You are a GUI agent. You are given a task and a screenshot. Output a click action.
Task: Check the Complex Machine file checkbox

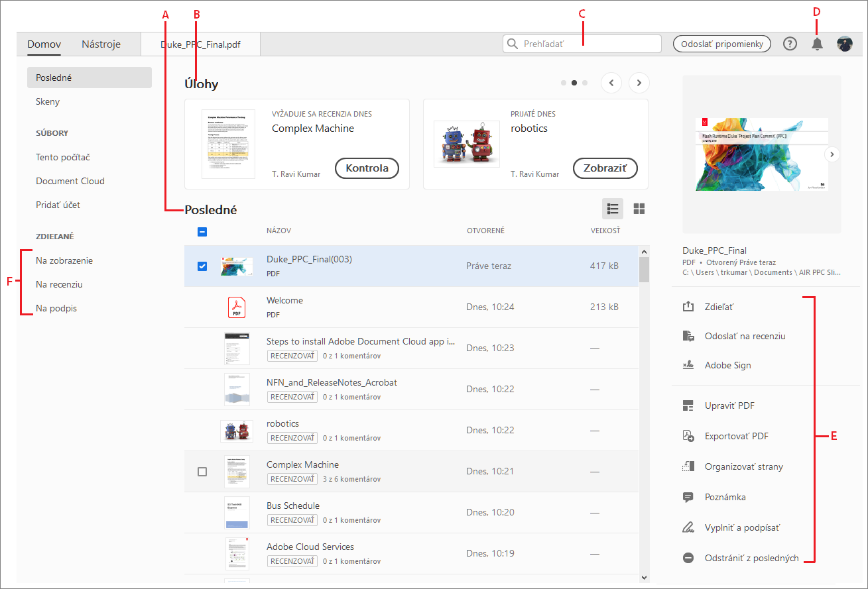(x=202, y=472)
